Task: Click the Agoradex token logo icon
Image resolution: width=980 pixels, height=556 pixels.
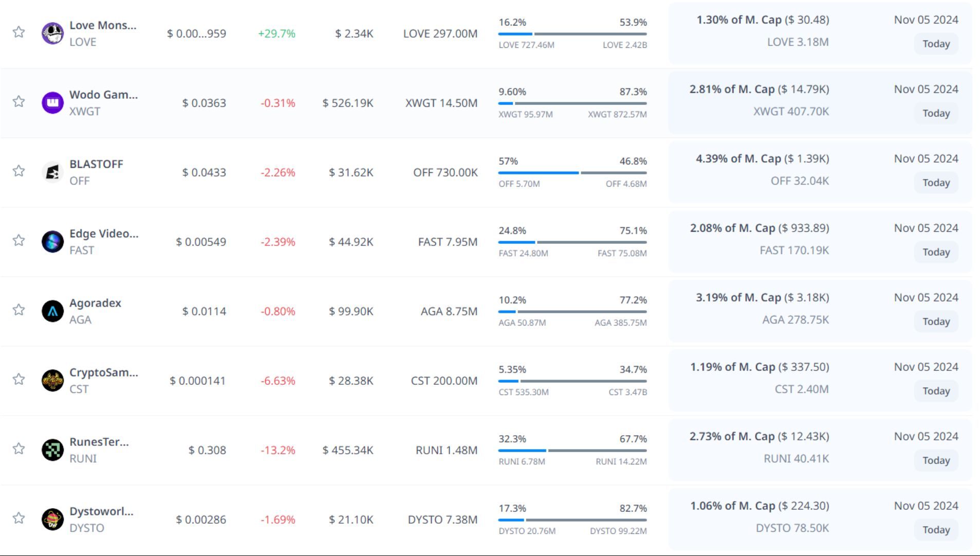Action: coord(52,311)
